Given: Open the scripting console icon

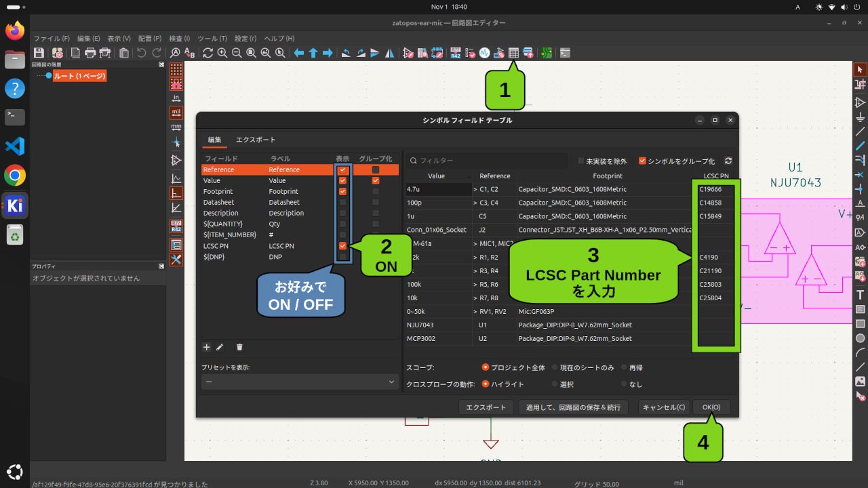Looking at the screenshot, I should tap(565, 52).
